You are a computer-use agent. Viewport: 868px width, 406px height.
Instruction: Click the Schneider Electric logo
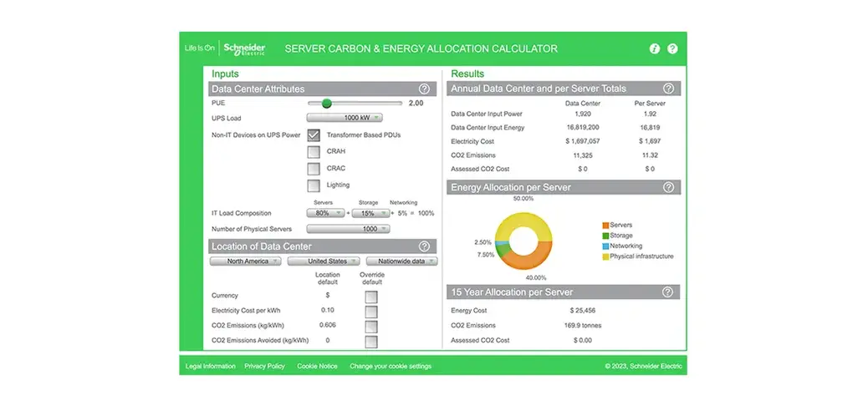pyautogui.click(x=244, y=48)
